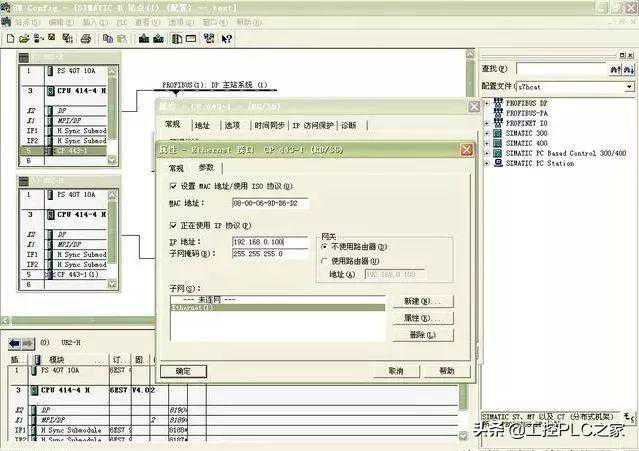Image resolution: width=639 pixels, height=451 pixels.
Task: Click the Paste toolbar icon
Action: click(121, 39)
